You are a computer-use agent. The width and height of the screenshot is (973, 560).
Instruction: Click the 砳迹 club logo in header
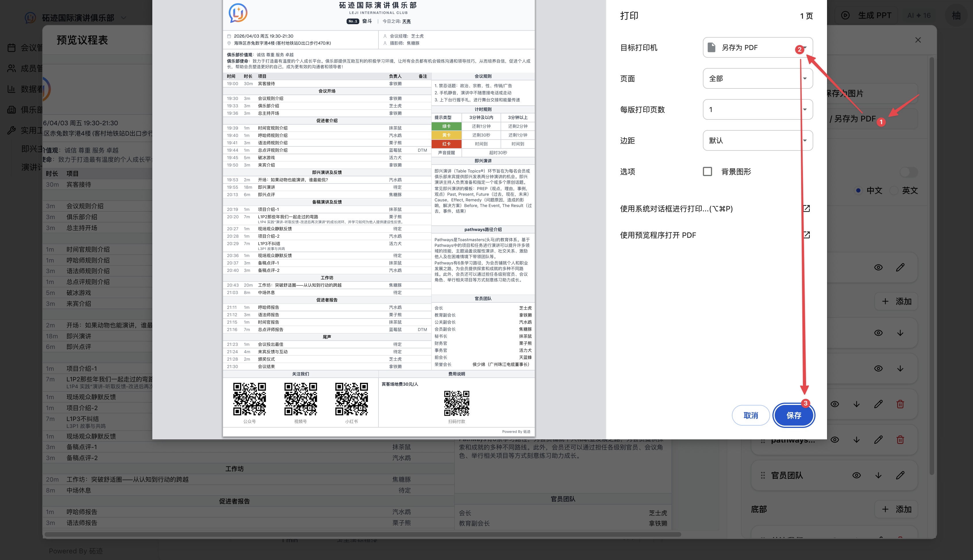pos(30,18)
